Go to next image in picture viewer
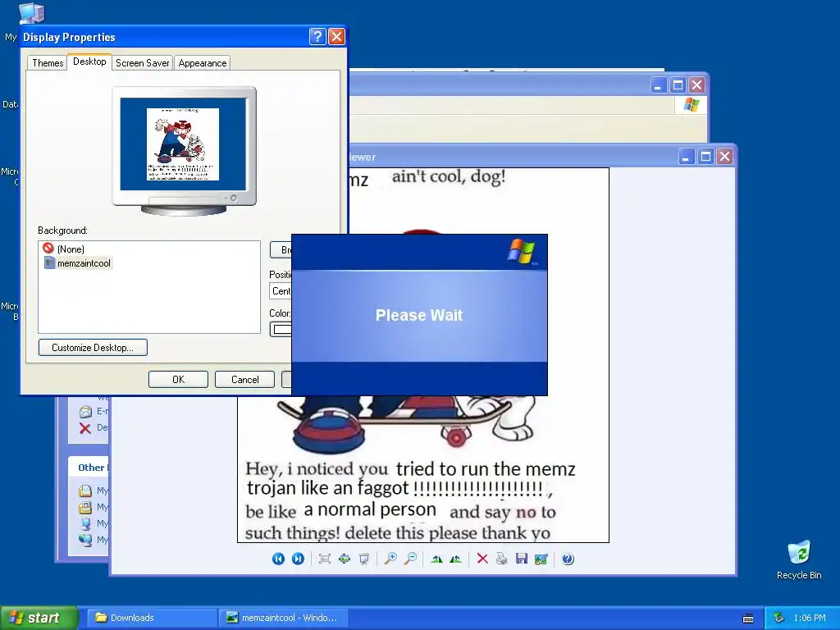Viewport: 840px width, 630px height. [x=298, y=559]
